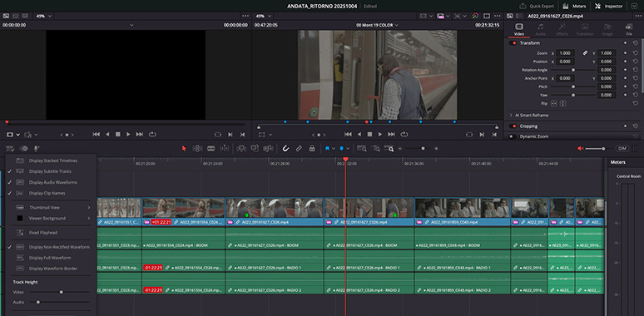Switch to the Image tab in Inspector
This screenshot has width=644, height=316.
607,29
